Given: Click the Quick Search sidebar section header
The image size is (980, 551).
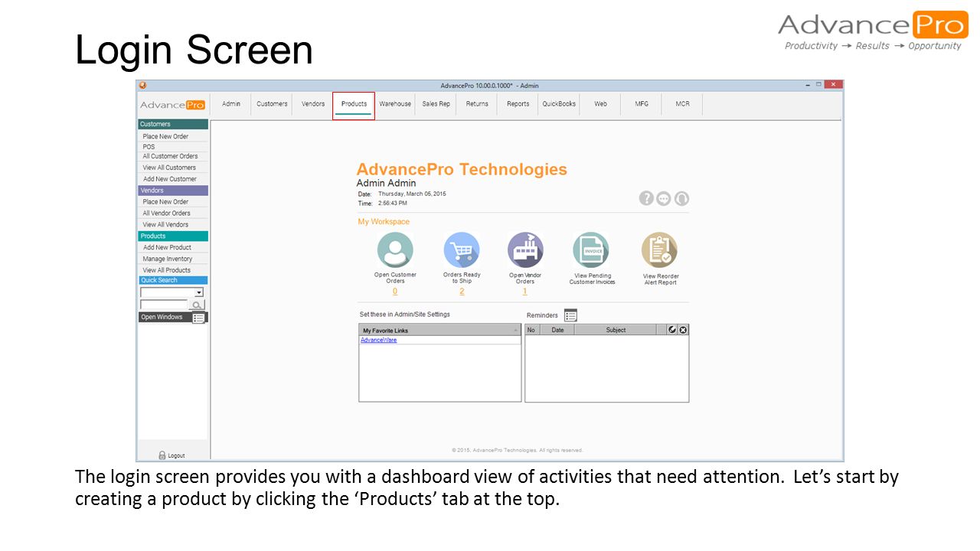Looking at the screenshot, I should coord(173,280).
